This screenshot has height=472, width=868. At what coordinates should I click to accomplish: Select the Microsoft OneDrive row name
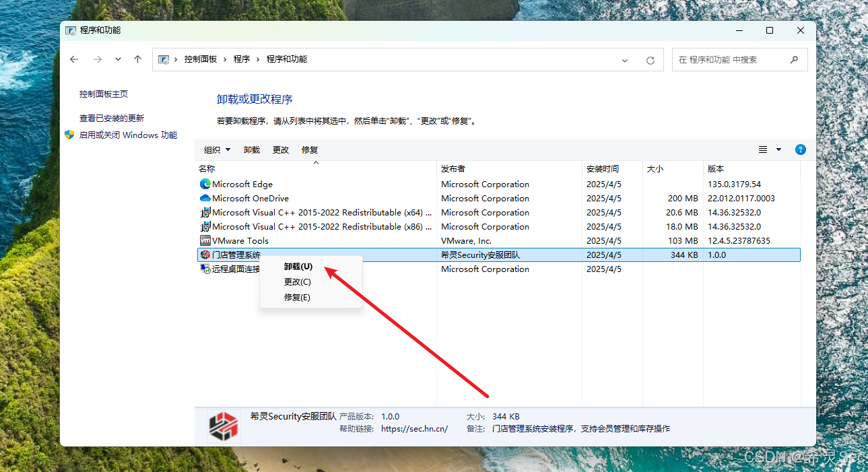coord(251,198)
